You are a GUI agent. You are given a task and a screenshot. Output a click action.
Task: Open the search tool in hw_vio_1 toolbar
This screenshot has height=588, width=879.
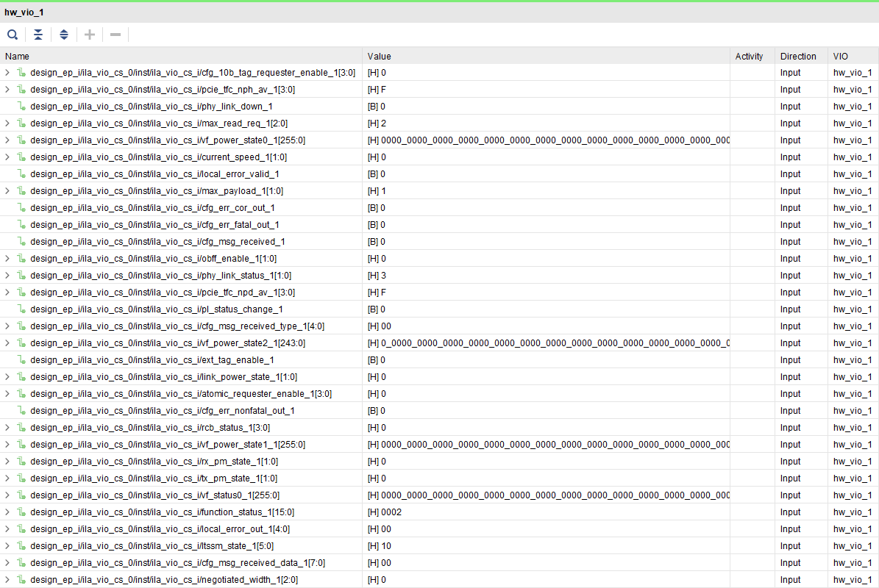coord(13,35)
